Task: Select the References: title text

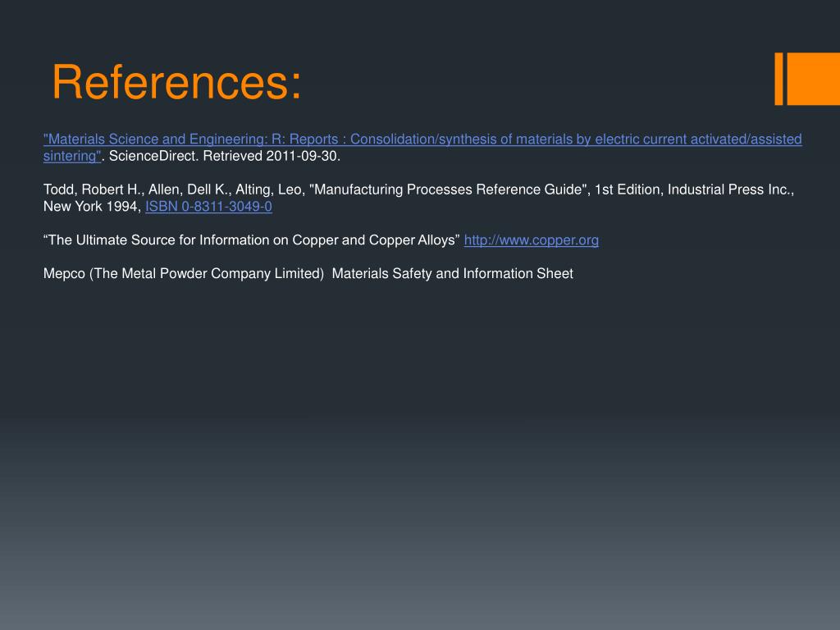Action: pos(177,82)
